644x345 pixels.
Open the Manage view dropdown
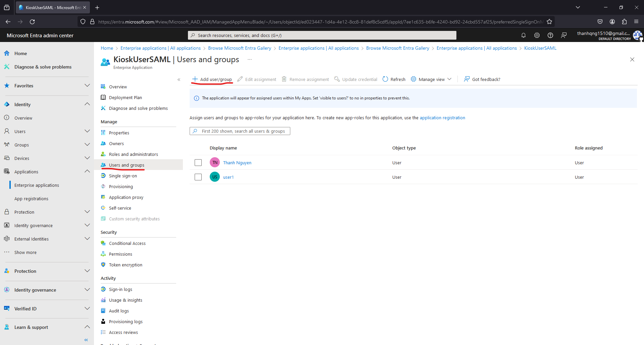[x=431, y=79]
